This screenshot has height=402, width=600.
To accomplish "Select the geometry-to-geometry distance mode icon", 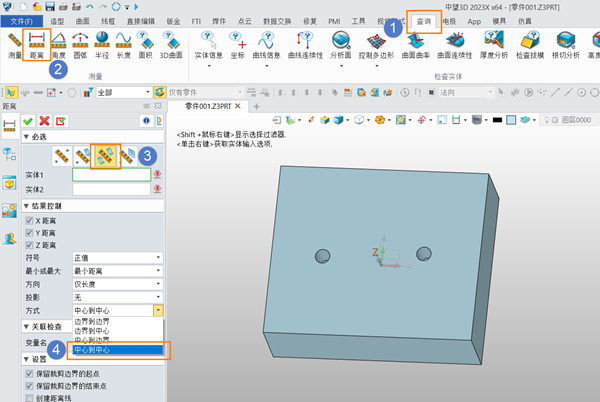I will click(x=106, y=156).
